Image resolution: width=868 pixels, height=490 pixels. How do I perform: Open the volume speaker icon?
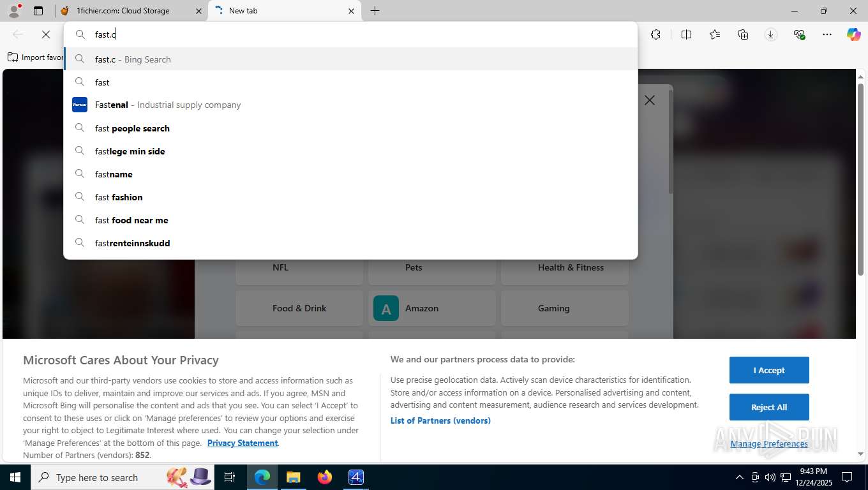770,477
